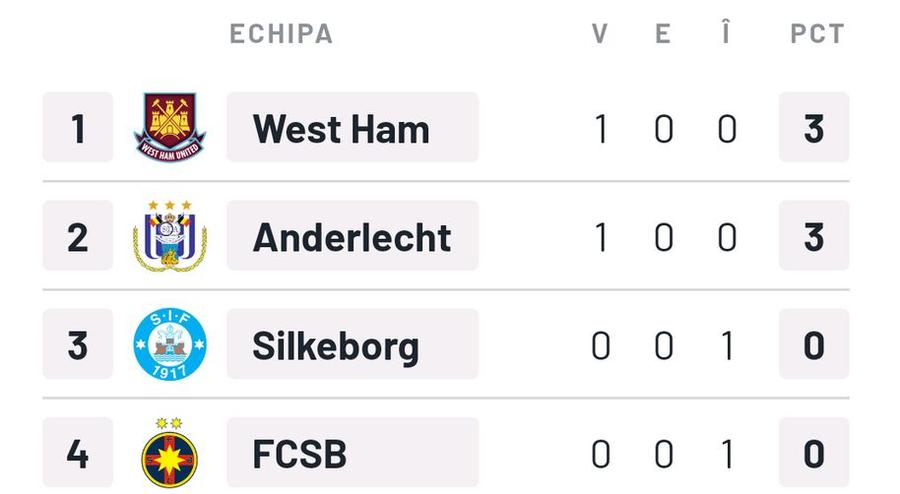Click the ECHIPA column header
The image size is (900, 494).
coord(281,34)
